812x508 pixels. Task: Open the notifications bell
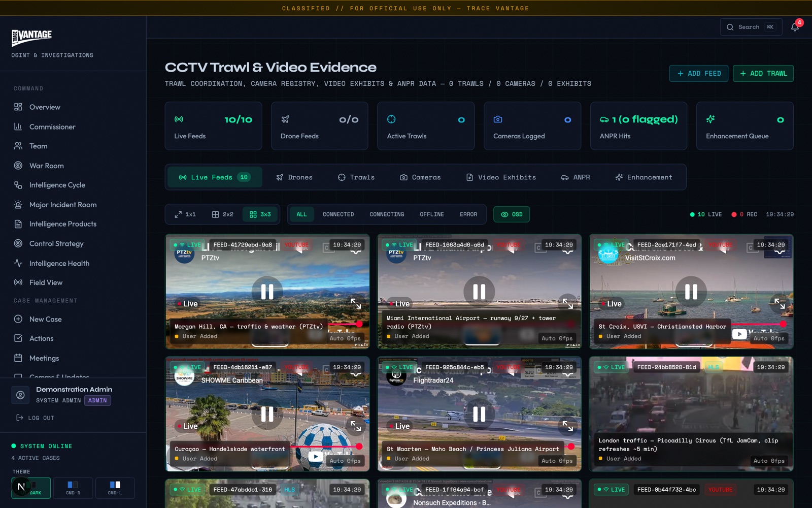[795, 27]
